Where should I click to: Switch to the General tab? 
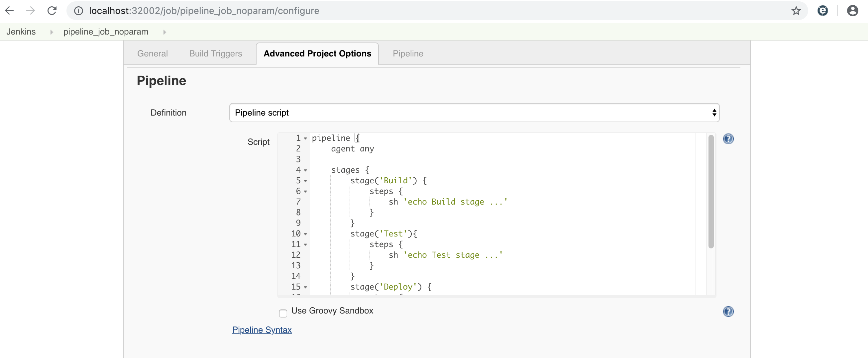152,53
